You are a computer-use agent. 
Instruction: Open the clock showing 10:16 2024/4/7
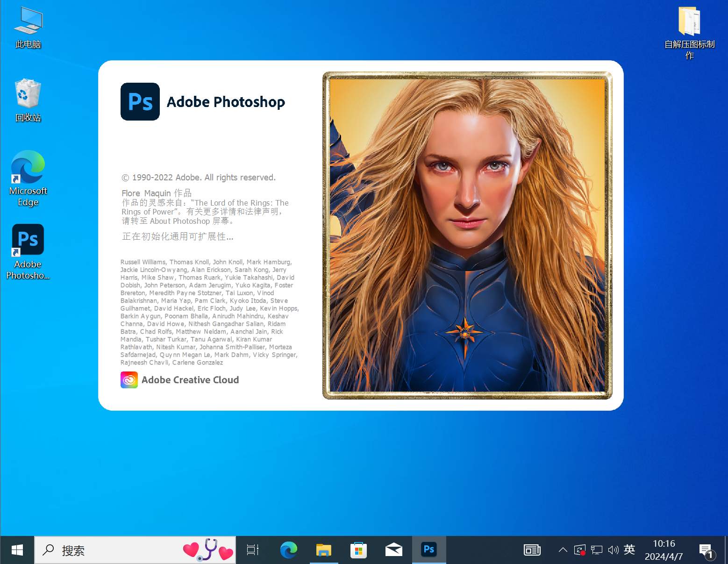664,550
